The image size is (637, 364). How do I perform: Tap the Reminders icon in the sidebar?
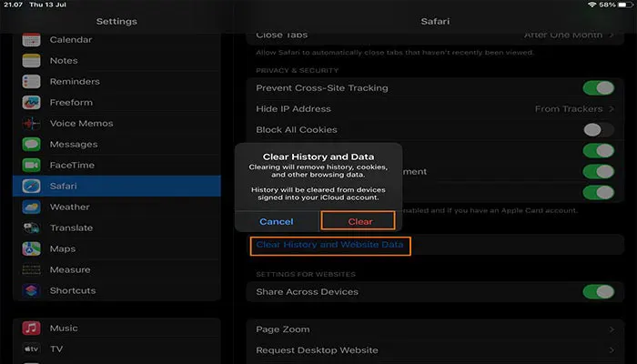pyautogui.click(x=32, y=82)
